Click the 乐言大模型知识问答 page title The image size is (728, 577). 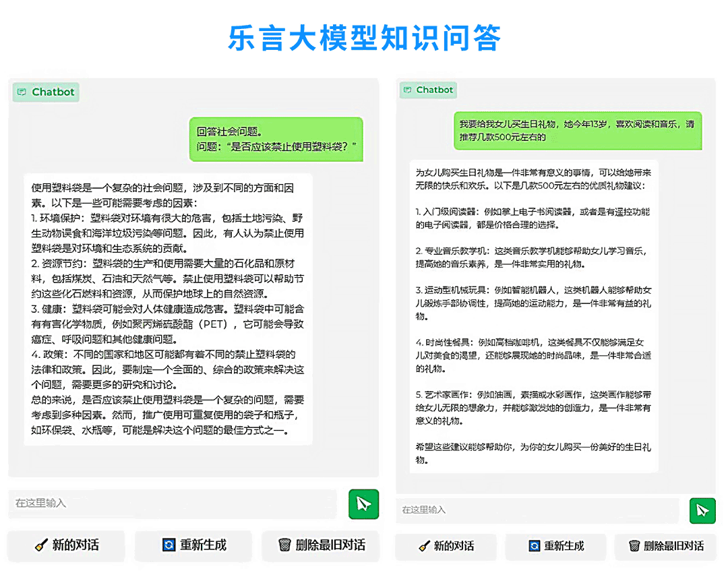click(364, 38)
